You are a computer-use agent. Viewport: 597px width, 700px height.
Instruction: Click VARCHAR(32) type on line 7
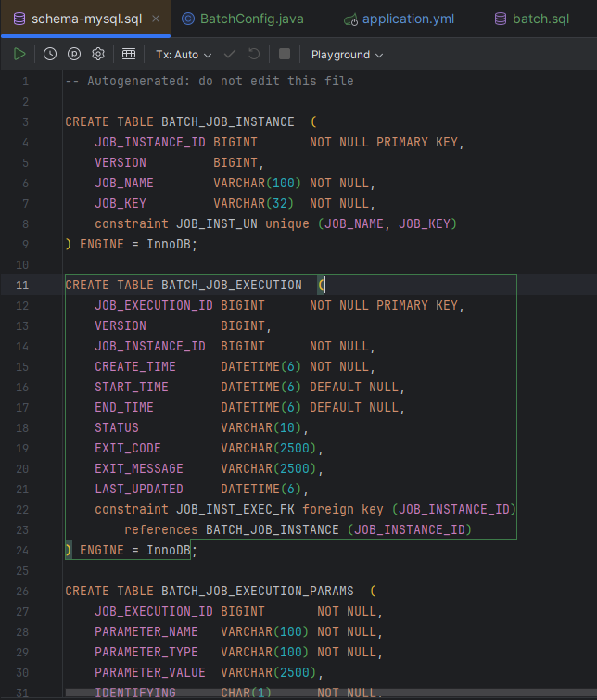tap(254, 204)
